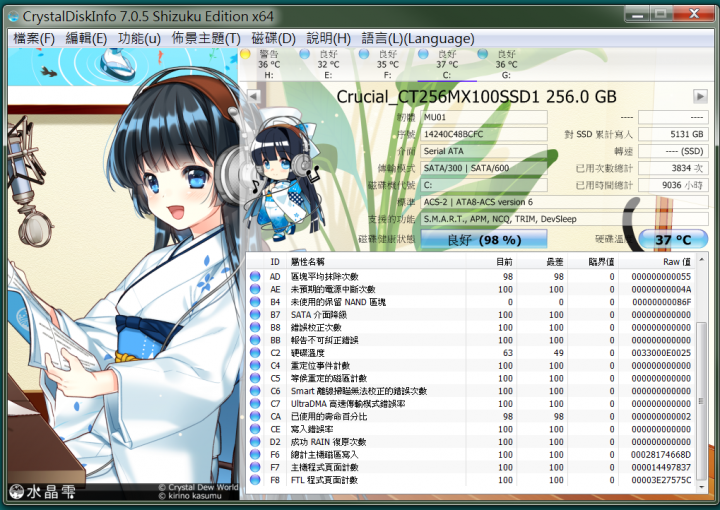Open the 檔案(F) menu
This screenshot has height=510, width=720.
(x=34, y=39)
